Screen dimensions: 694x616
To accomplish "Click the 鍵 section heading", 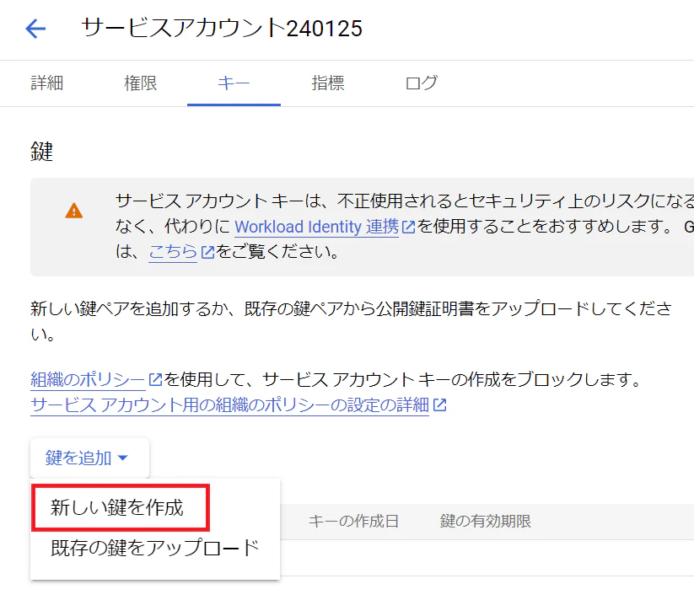I will [41, 152].
